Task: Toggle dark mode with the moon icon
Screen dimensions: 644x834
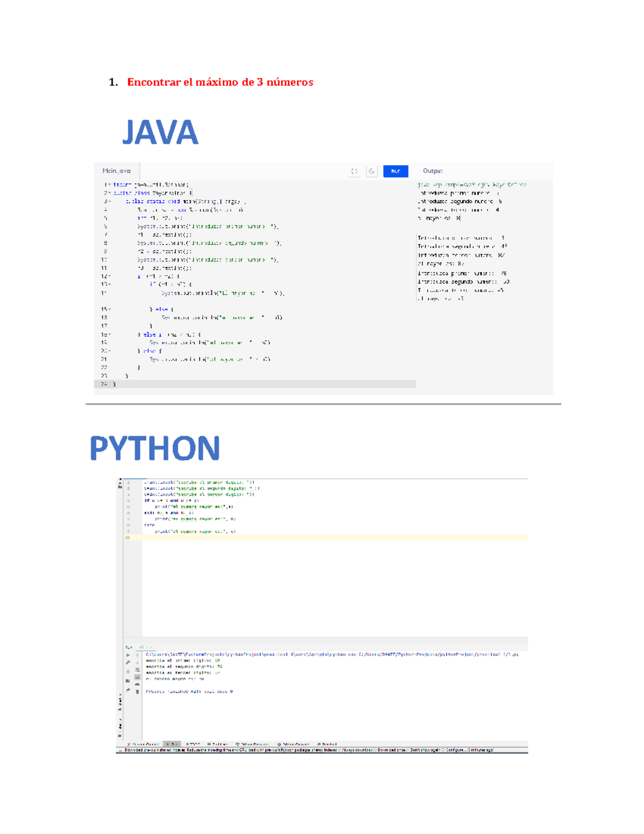Action: point(371,171)
